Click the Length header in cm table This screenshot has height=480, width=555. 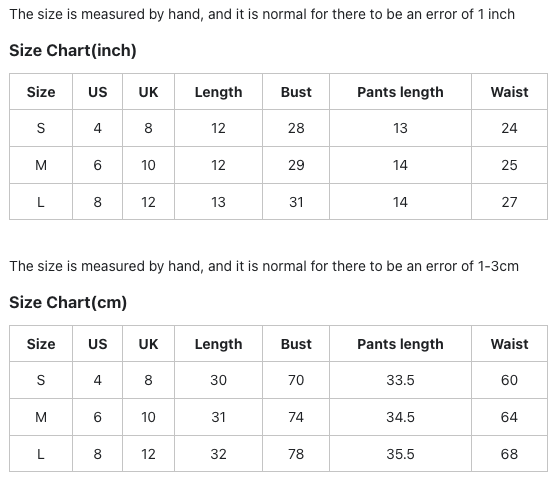click(218, 344)
